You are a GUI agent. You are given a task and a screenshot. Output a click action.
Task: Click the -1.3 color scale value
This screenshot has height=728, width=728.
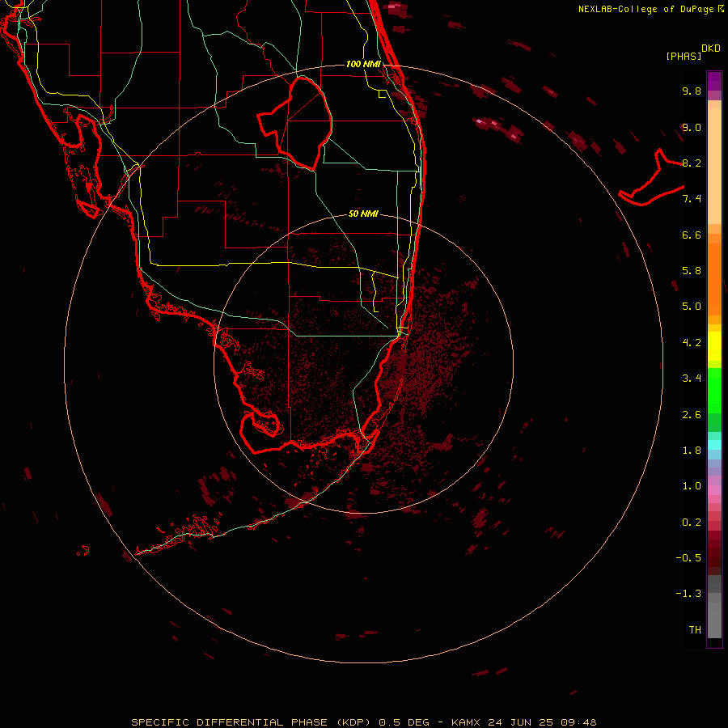[688, 594]
